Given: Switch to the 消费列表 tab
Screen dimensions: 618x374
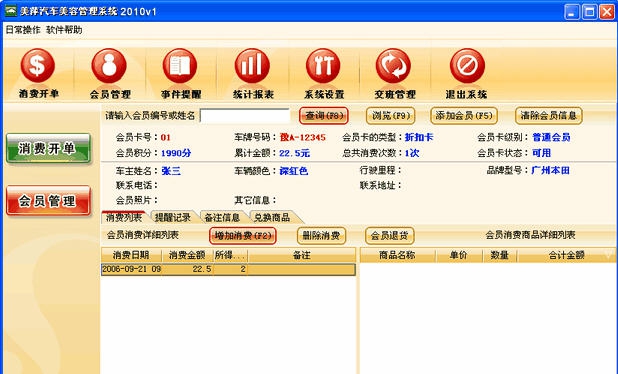Looking at the screenshot, I should (124, 217).
